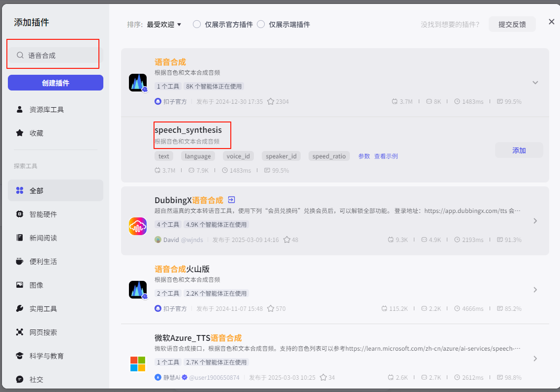Image resolution: width=560 pixels, height=392 pixels.
Task: Collapse the 语音合成 plugin card chevron
Action: click(535, 83)
